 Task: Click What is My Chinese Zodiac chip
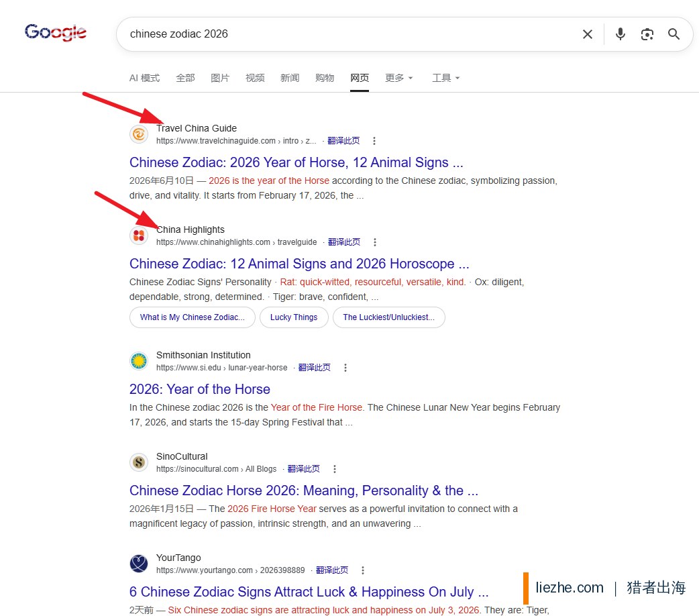[x=192, y=317]
